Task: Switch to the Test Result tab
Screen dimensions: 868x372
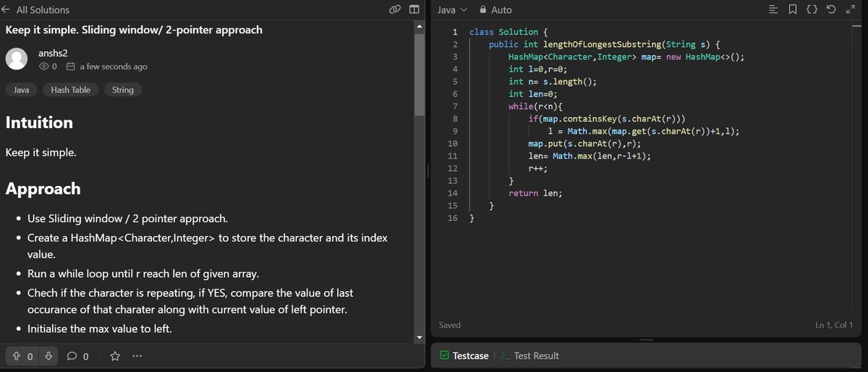Action: click(x=529, y=355)
